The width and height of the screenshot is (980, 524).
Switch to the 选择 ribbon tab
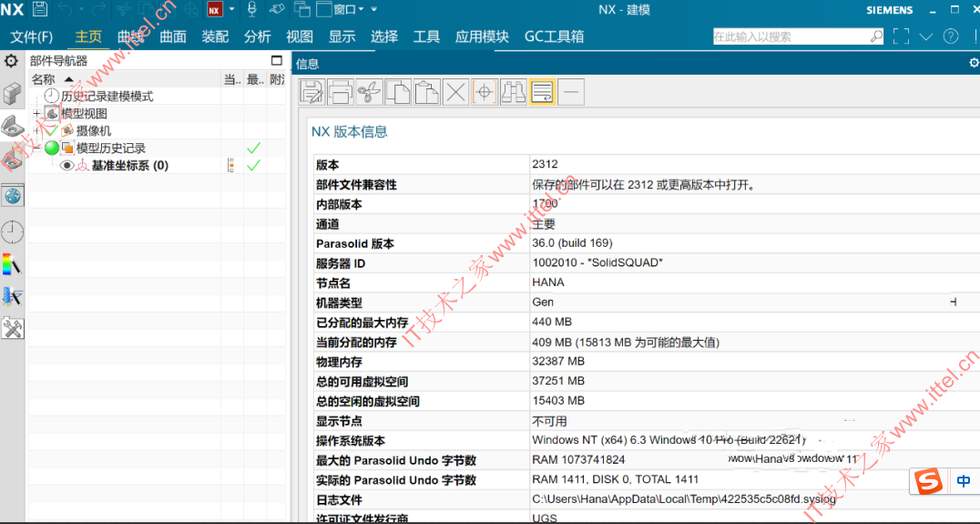tap(383, 36)
